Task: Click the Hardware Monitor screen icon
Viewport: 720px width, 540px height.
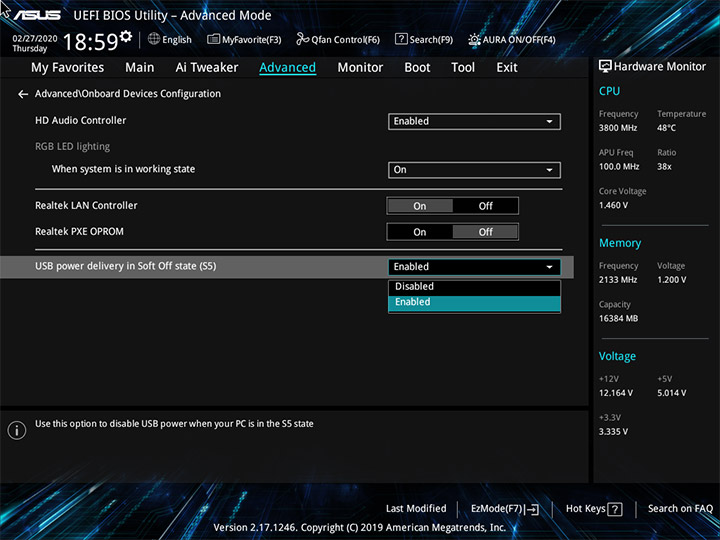Action: click(x=605, y=66)
